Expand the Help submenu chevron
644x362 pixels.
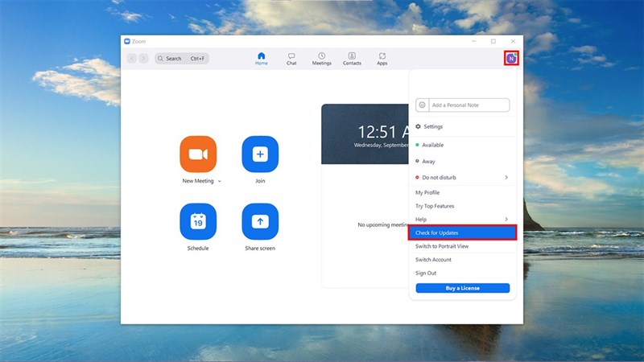coord(506,220)
